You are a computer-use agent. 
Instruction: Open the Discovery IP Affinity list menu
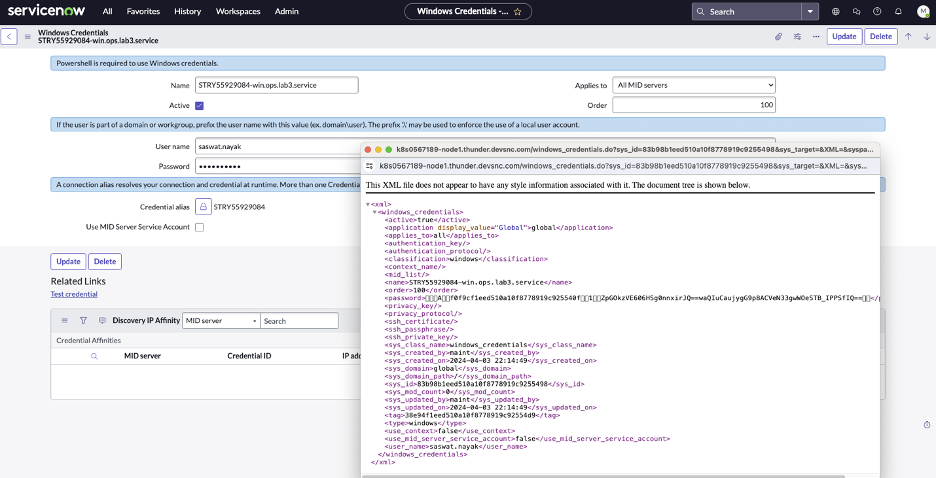(x=65, y=320)
